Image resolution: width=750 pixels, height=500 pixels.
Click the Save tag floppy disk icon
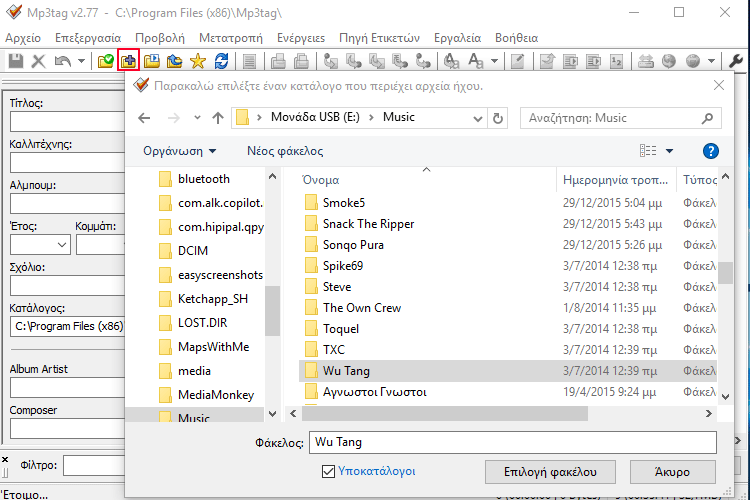(x=16, y=61)
